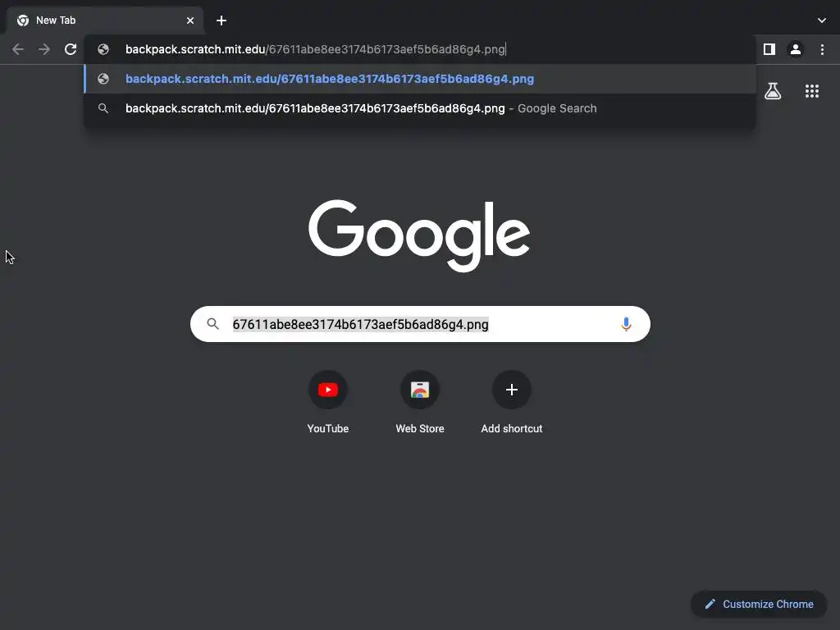
Task: Select the blue backpack.scratch.mit.edu URL suggestion
Action: (420, 79)
